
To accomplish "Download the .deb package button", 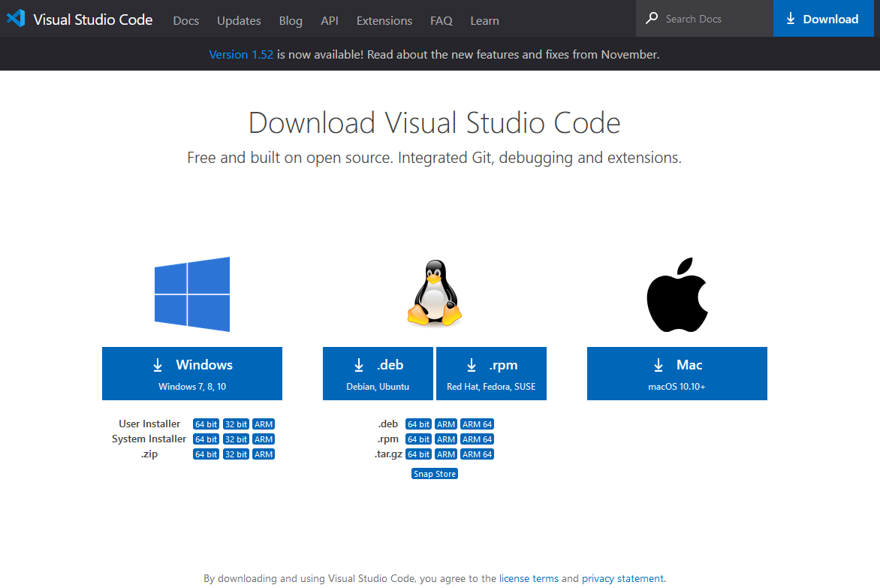I will click(378, 373).
